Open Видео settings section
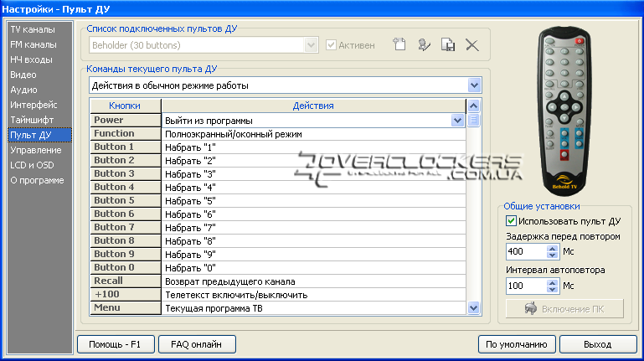Screen dimensions: 644x361 (23, 75)
